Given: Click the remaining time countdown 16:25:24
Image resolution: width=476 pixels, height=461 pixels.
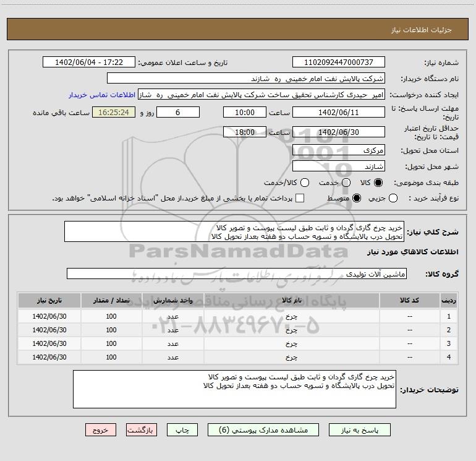Looking at the screenshot, I should tap(114, 112).
